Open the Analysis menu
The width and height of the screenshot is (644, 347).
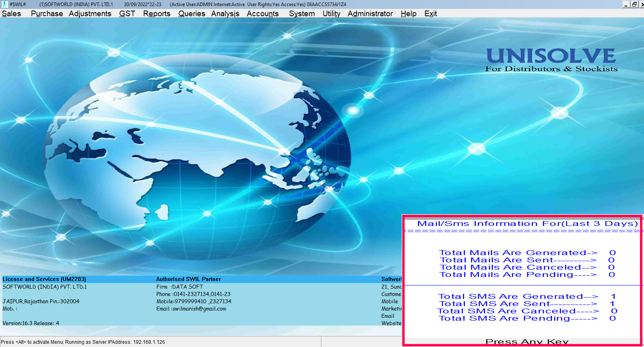pos(225,14)
